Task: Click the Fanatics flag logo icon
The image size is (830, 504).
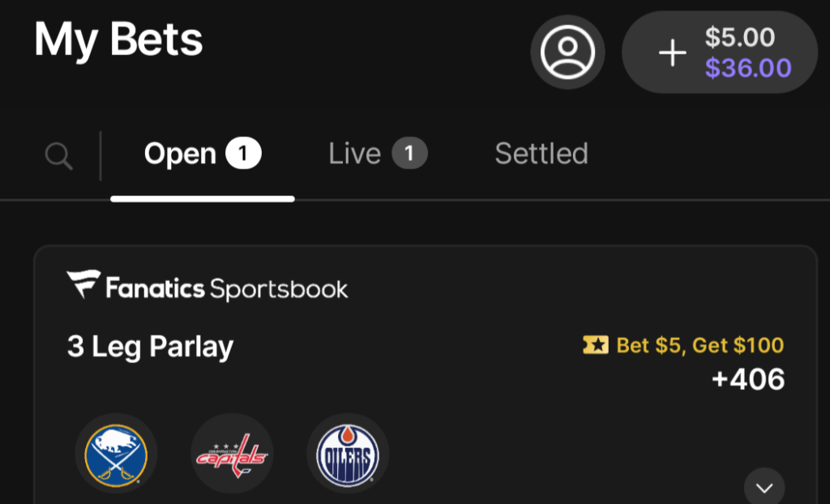Action: coord(83,286)
